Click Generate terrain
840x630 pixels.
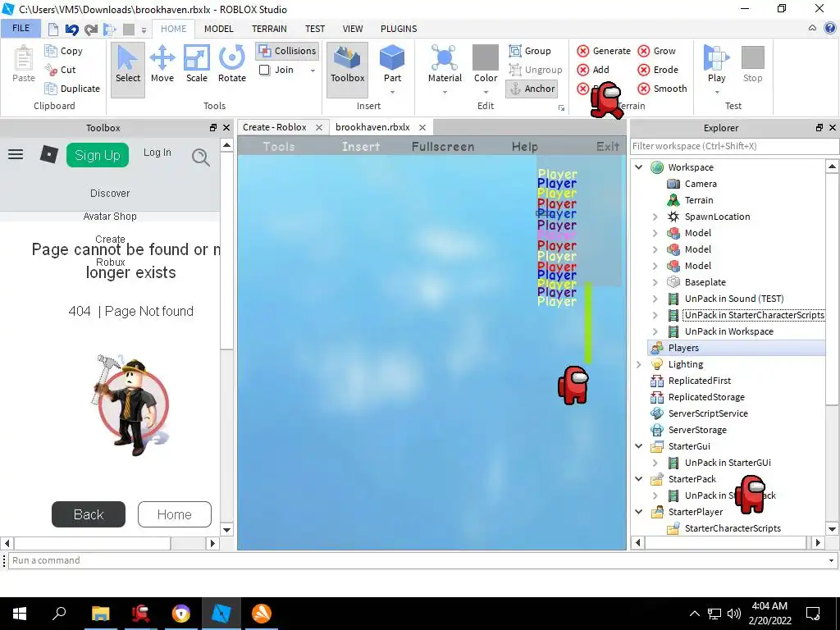pyautogui.click(x=604, y=51)
